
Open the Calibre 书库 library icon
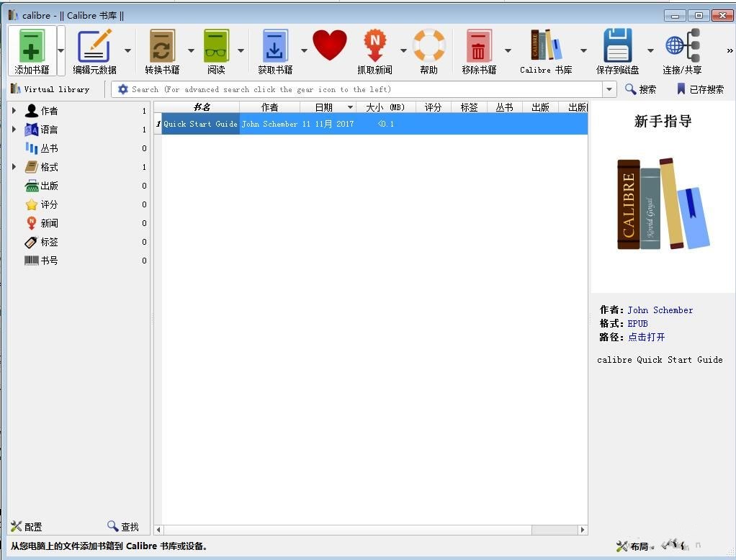click(x=546, y=45)
